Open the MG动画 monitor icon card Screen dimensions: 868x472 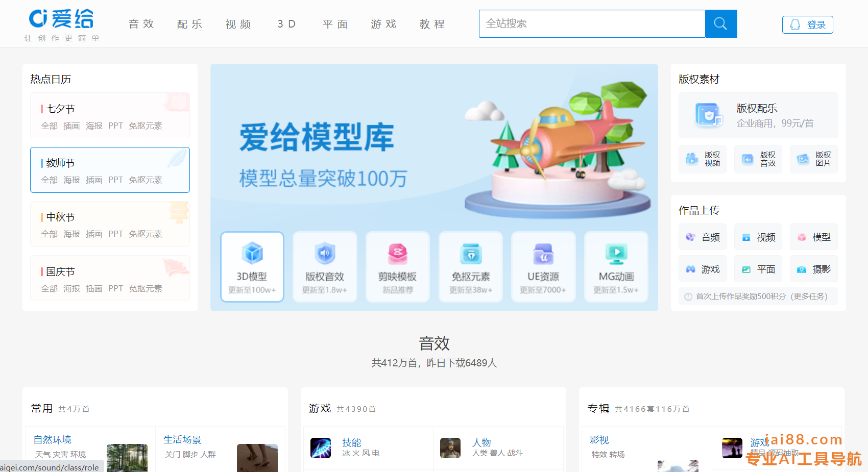click(616, 266)
